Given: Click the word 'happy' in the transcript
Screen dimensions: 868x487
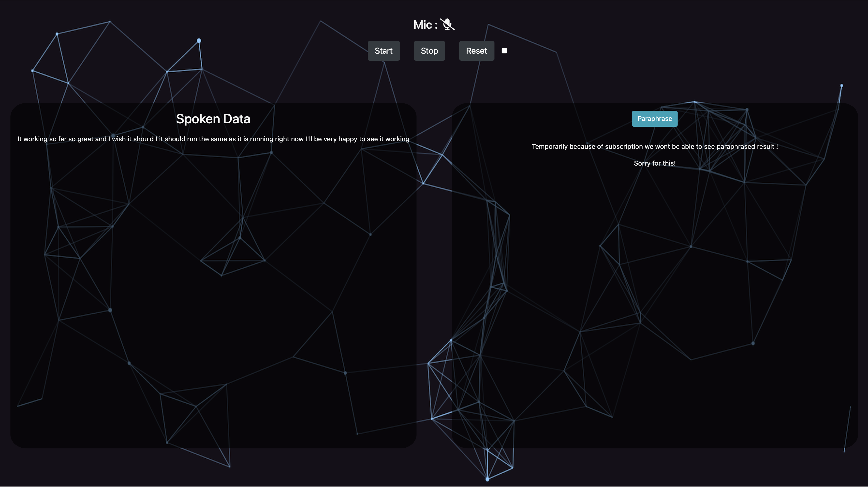Looking at the screenshot, I should 348,139.
